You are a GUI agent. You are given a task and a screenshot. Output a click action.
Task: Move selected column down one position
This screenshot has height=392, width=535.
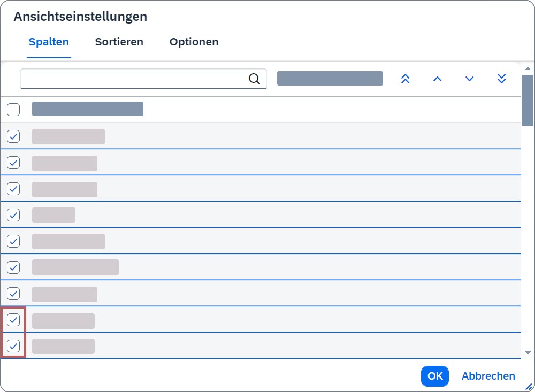[470, 79]
